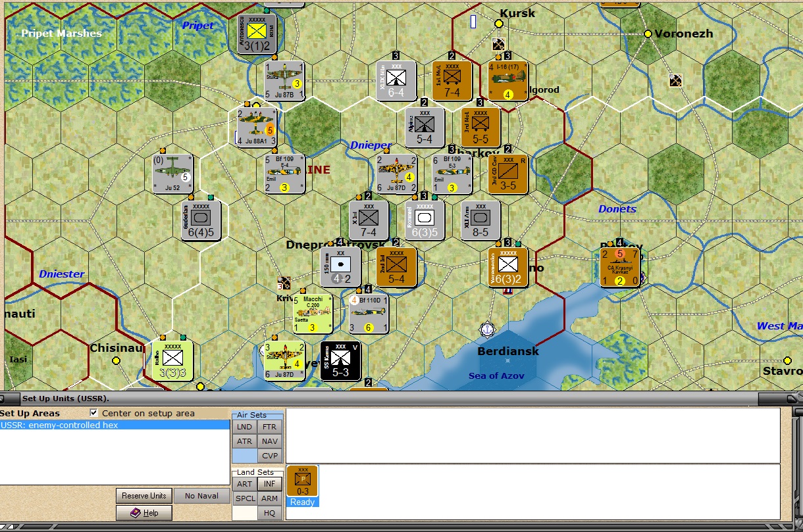
Task: Pick the Soviet I-16 fighter counter
Action: click(x=508, y=81)
